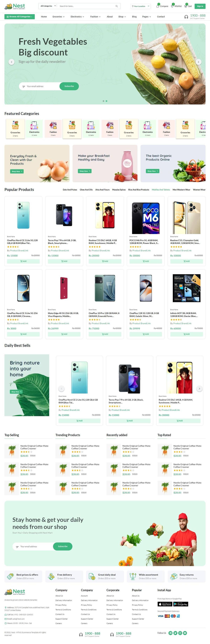Open the shopping Cart icon
210x644 pixels.
point(185,6)
